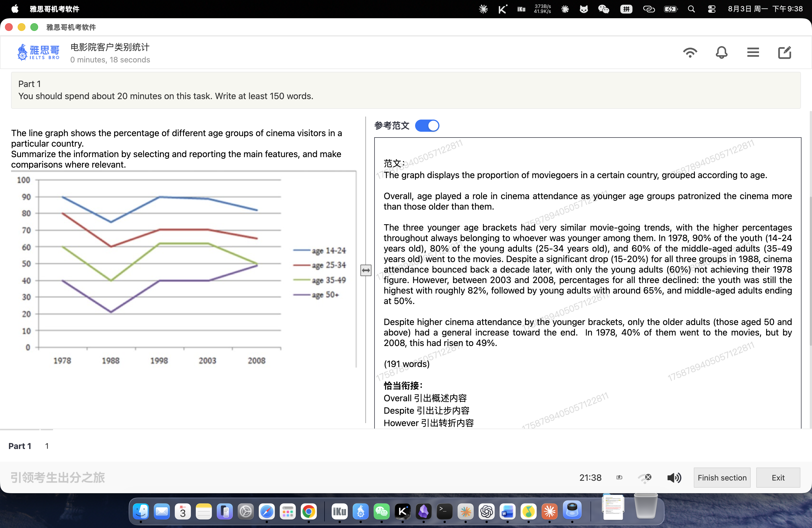The image size is (812, 528).
Task: Click the network disconnected icon in footer
Action: coord(644,478)
